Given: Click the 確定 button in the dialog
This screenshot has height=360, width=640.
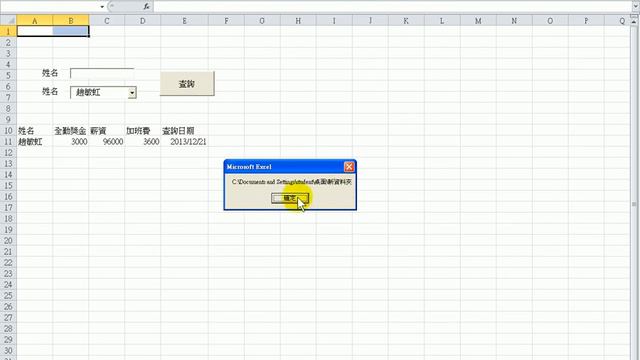Looking at the screenshot, I should (290, 198).
